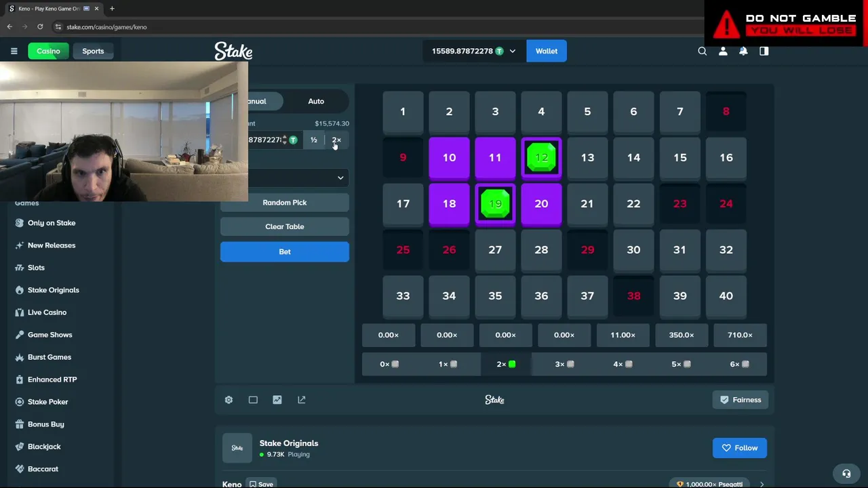Open the risk level dropdown
The image size is (868, 488).
point(298,178)
